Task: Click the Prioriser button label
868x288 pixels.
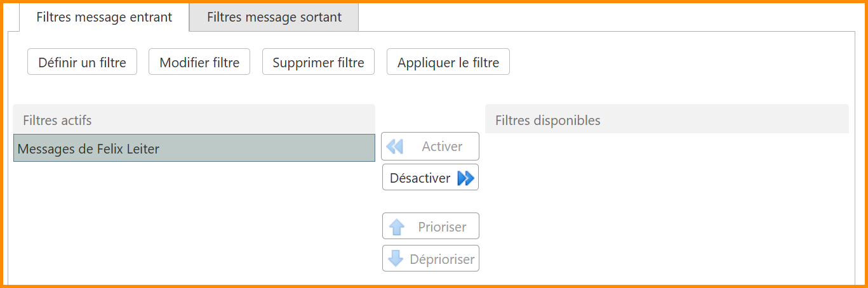Action: coord(442,227)
